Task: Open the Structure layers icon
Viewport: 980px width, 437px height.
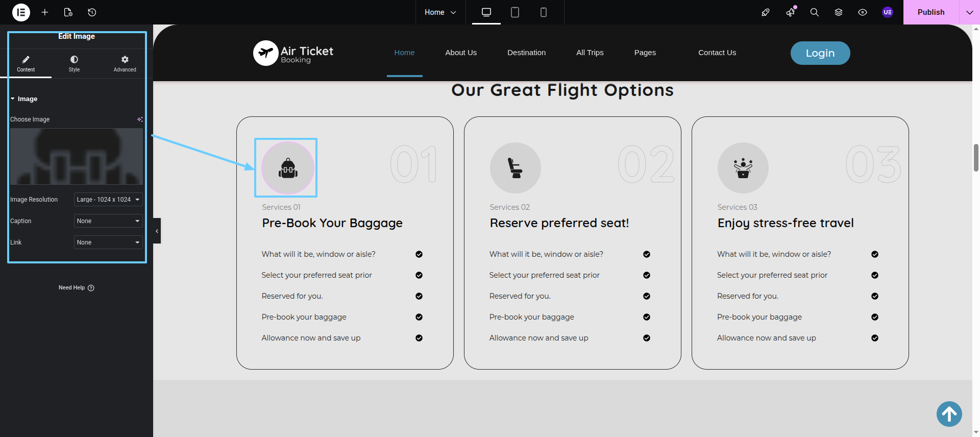Action: (839, 12)
